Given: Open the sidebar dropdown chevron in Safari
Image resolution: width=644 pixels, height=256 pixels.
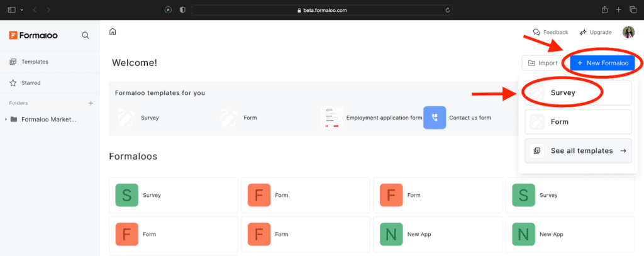Looking at the screenshot, I should (x=22, y=9).
